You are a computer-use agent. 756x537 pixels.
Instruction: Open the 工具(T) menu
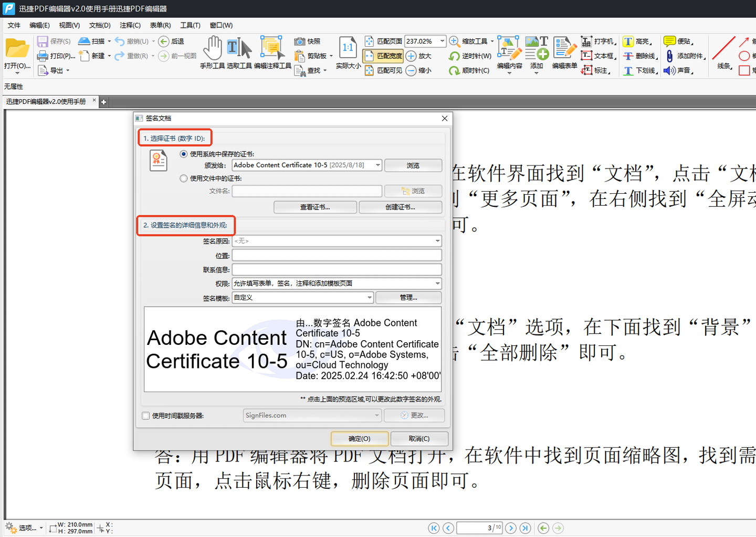(190, 25)
